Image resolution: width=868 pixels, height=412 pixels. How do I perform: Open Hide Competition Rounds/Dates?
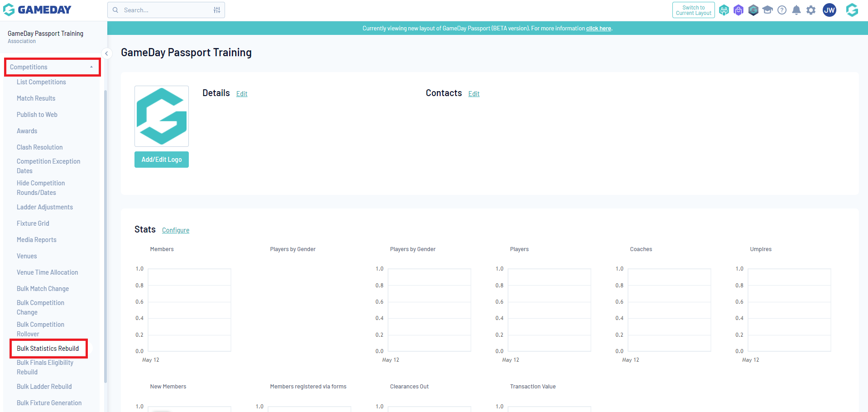[x=41, y=188]
